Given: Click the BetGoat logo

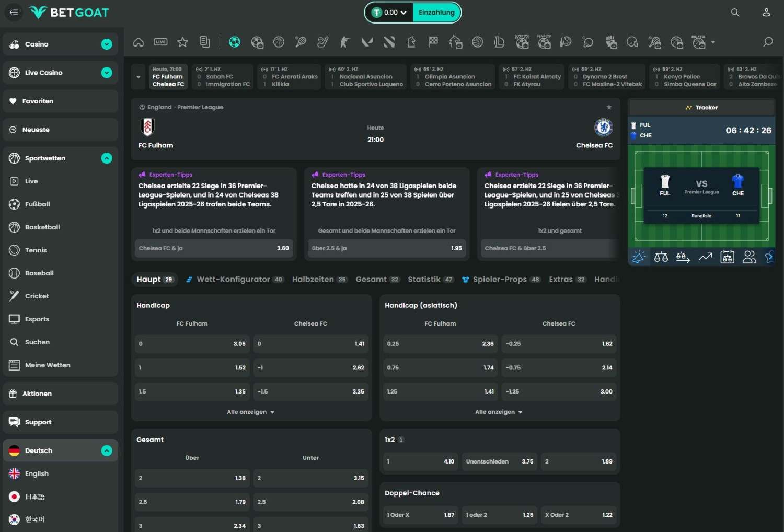Looking at the screenshot, I should point(69,13).
